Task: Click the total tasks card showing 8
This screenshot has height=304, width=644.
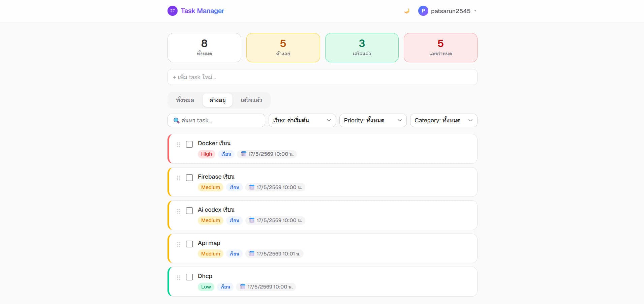Action: [x=204, y=48]
